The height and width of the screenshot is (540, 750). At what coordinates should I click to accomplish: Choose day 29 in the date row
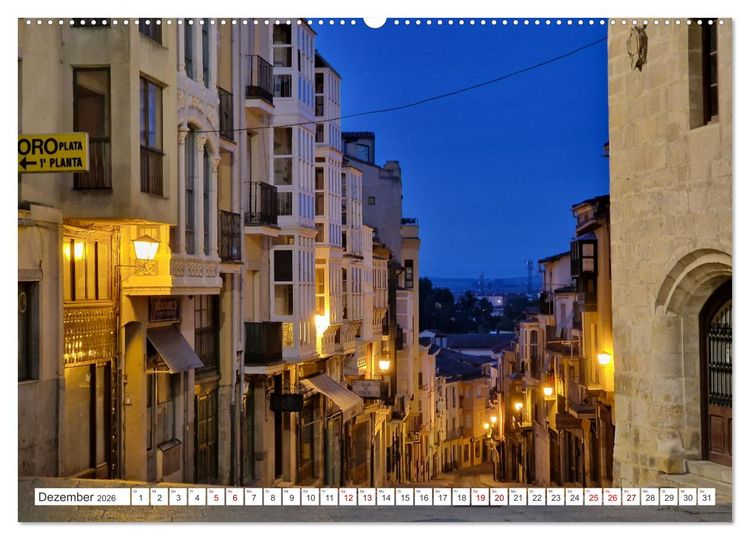tap(669, 497)
